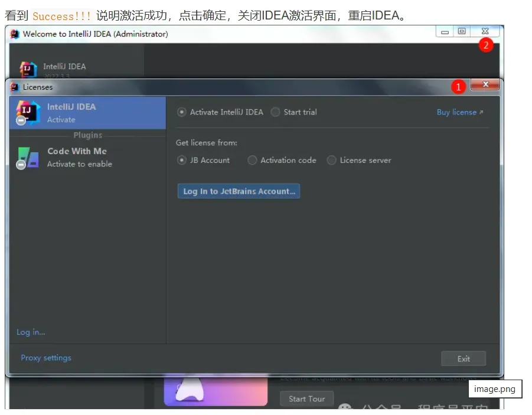Click Log In to JetBrains Account button
532x415 pixels.
[239, 191]
